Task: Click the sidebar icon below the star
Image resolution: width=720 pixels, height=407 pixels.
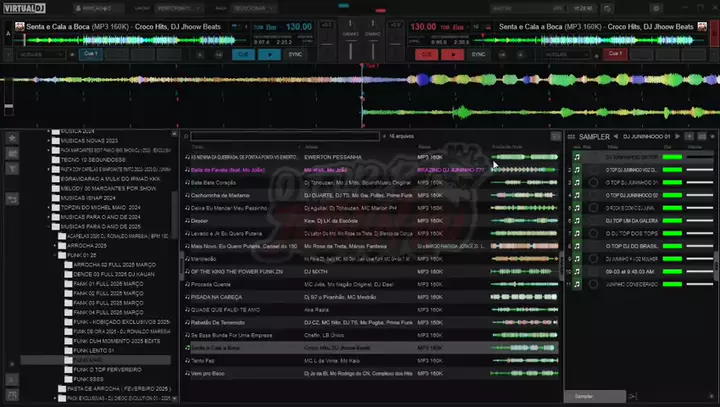Action: click(x=12, y=153)
